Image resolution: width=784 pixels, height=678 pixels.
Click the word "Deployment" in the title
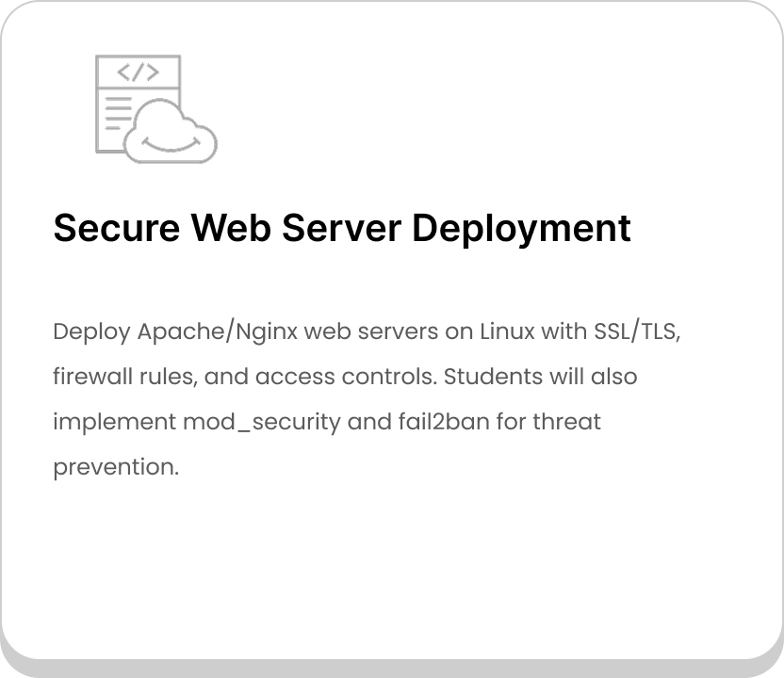pos(521,229)
